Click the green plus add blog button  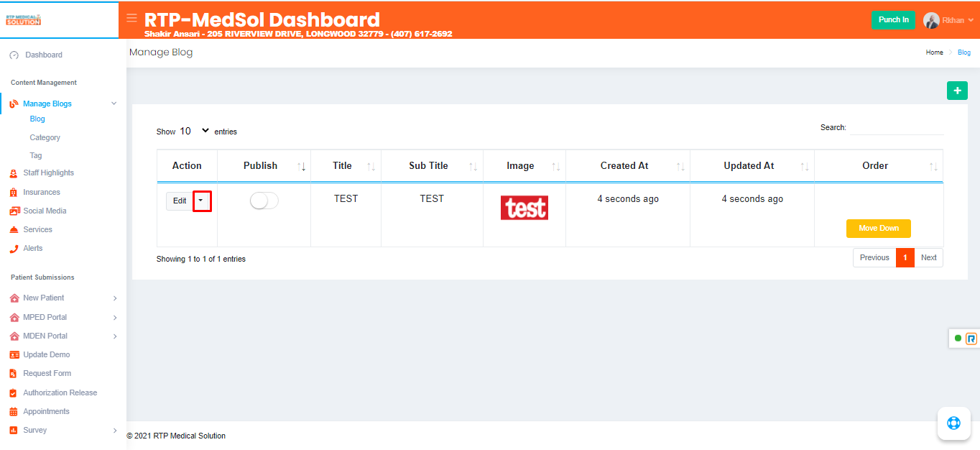[x=957, y=91]
